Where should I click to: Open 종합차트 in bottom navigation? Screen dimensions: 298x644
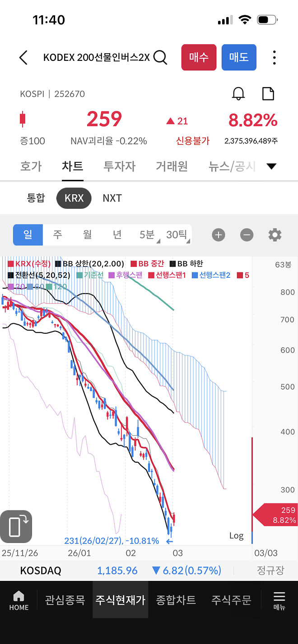click(x=176, y=600)
